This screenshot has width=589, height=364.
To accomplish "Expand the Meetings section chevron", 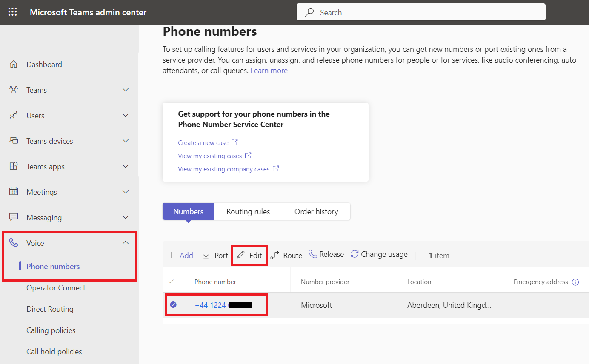I will click(126, 192).
